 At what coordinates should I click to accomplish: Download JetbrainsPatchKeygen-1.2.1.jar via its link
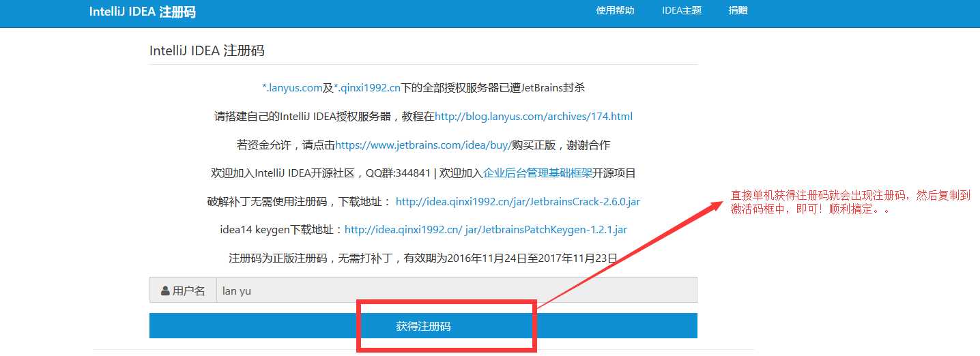[485, 230]
